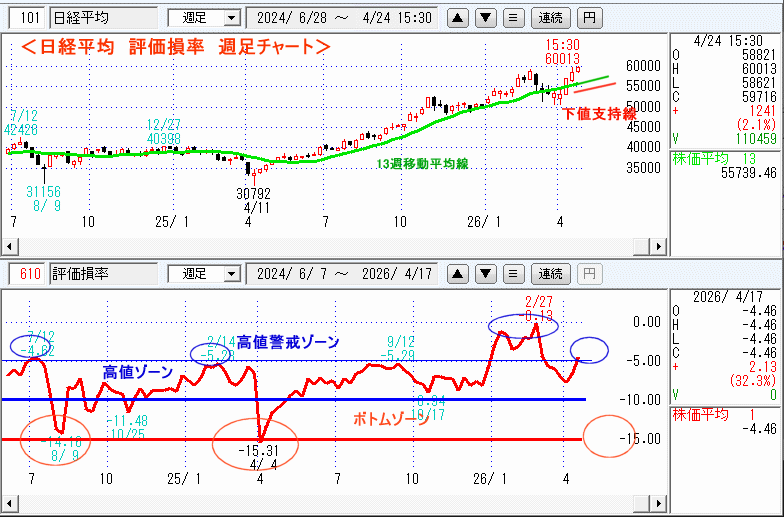Click the date range 2024/ 6/28 ~ 4/24 15:30
784x517 pixels.
pos(342,18)
